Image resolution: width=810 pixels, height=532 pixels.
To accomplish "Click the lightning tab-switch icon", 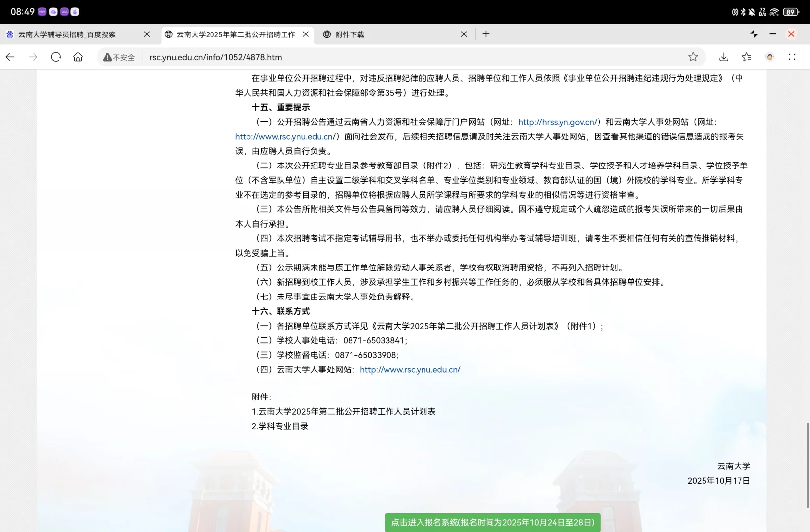I will 754,34.
